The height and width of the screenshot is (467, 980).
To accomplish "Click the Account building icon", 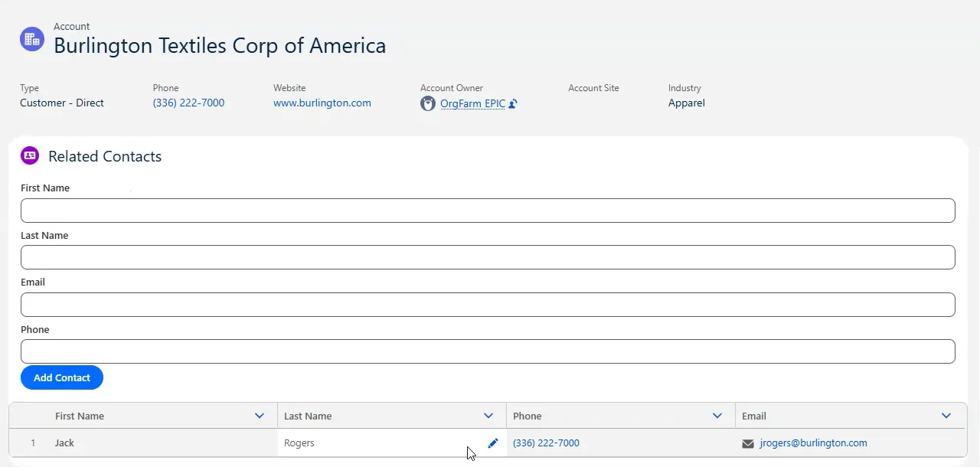I will 31,39.
